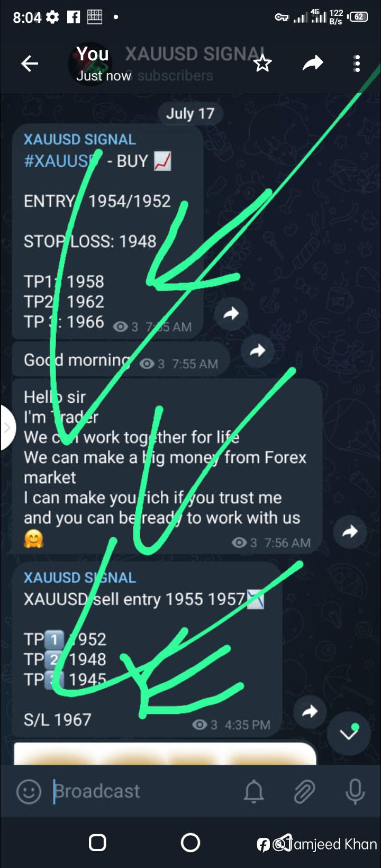This screenshot has width=381, height=868.
Task: Tap Android home circle button
Action: click(x=190, y=842)
